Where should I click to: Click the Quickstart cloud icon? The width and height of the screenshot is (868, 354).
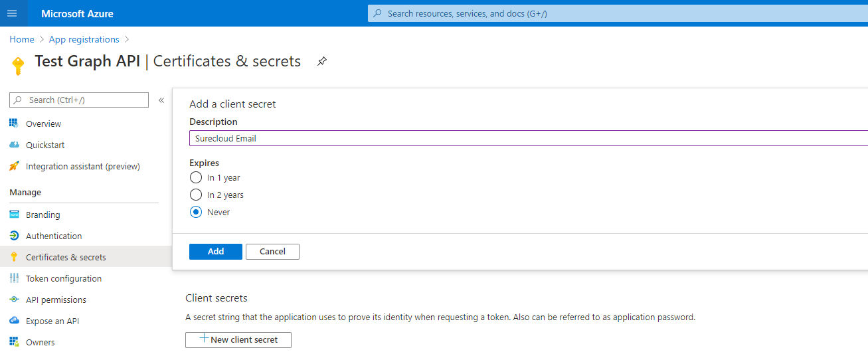pyautogui.click(x=14, y=145)
